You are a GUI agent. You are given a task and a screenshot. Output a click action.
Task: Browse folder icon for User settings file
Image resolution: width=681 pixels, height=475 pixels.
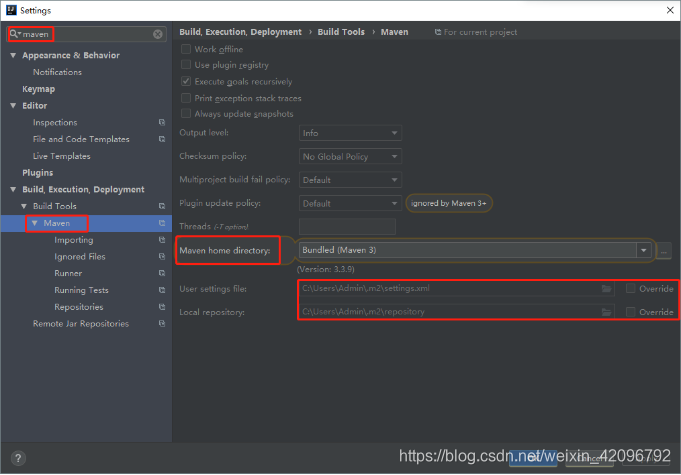pos(606,289)
